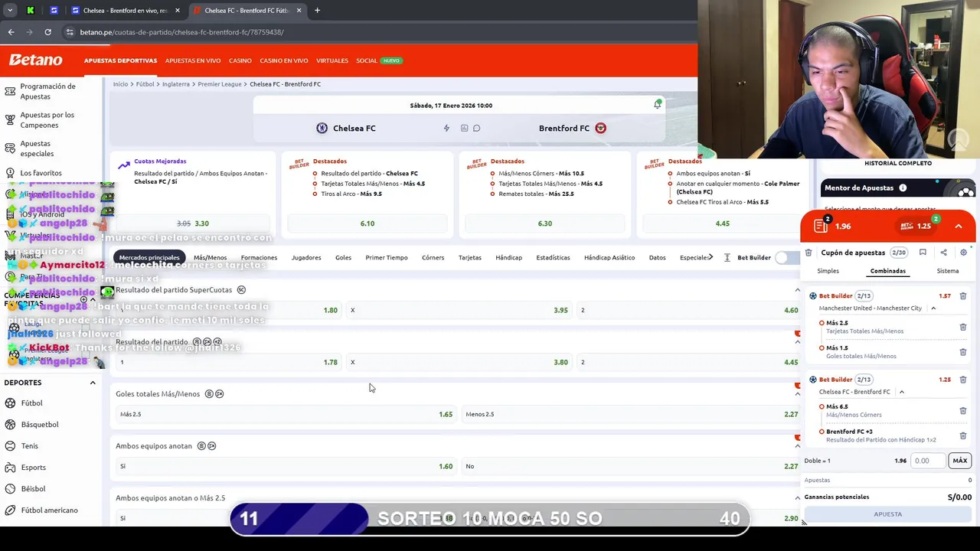Click the Tenis icon in sidebar
Screen dimensions: 980x551
(10, 446)
